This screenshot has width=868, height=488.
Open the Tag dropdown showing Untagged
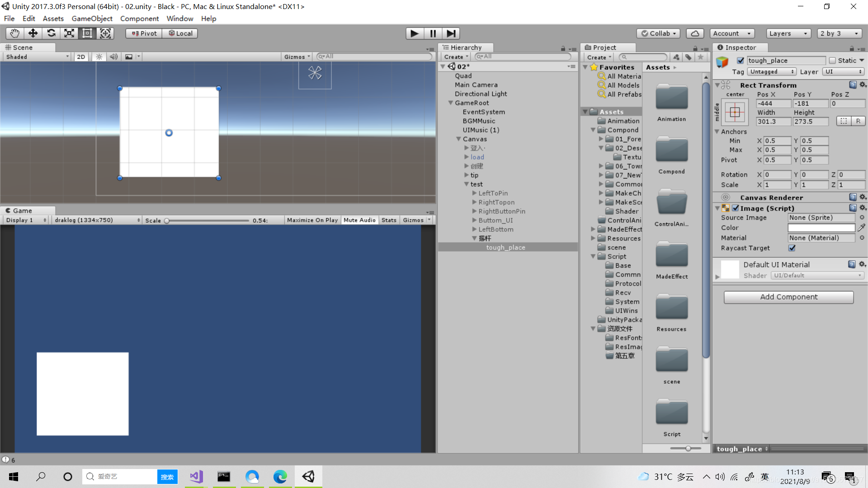tap(771, 72)
